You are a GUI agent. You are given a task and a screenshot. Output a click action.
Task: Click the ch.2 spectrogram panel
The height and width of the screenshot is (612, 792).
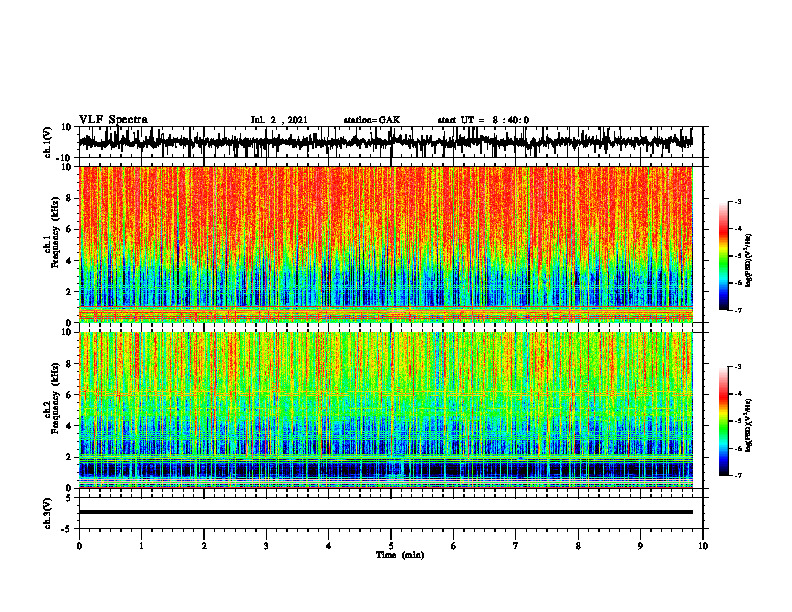tap(385, 410)
